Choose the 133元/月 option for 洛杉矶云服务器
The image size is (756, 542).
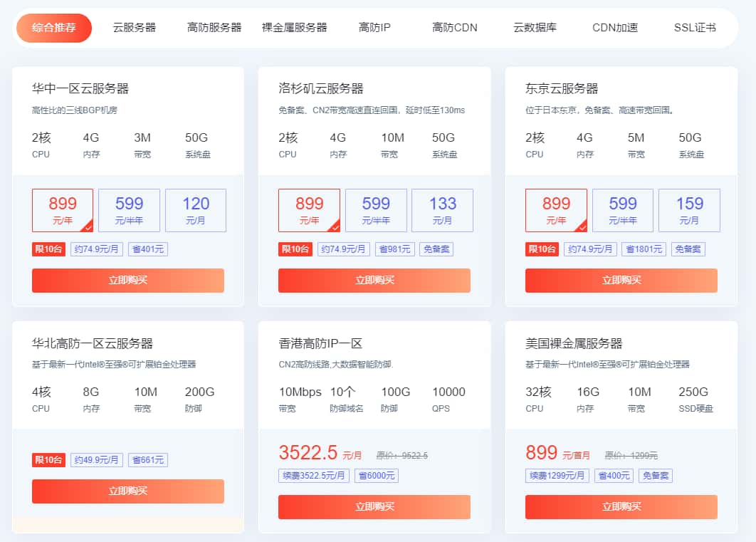point(443,210)
